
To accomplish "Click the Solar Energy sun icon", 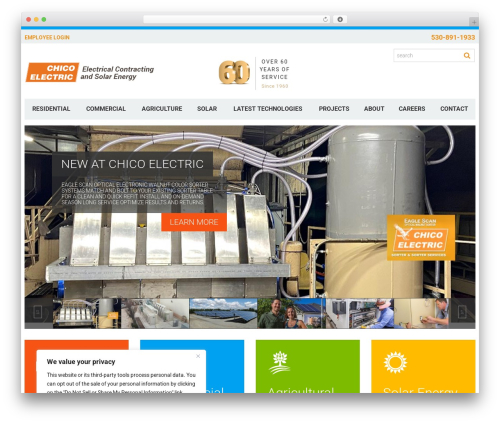I will 395,362.
